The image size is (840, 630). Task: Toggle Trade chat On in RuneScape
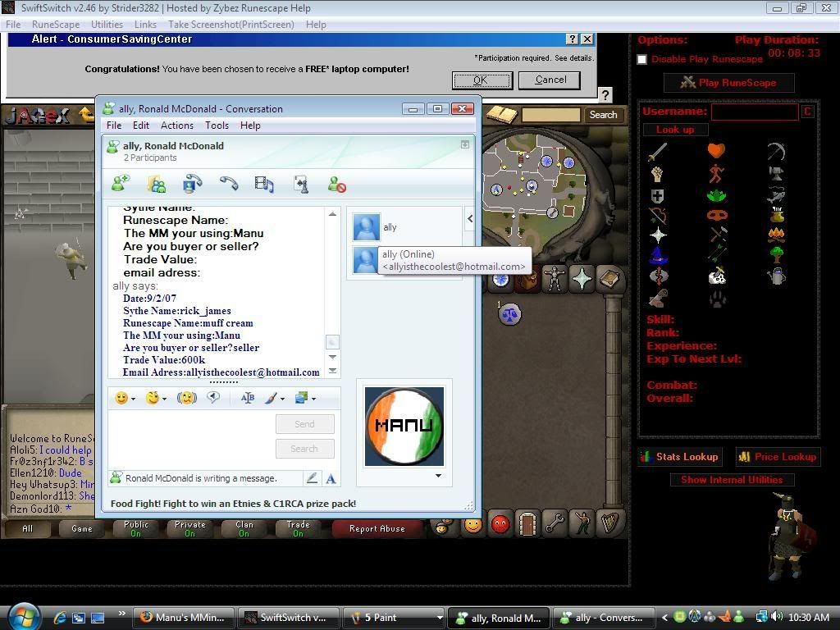coord(298,528)
